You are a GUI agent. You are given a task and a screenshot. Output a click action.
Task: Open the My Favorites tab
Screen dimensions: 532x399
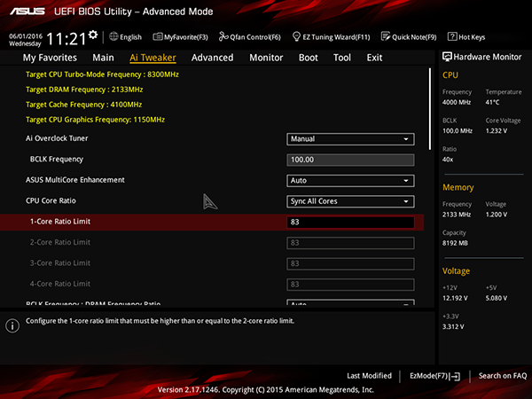point(50,58)
